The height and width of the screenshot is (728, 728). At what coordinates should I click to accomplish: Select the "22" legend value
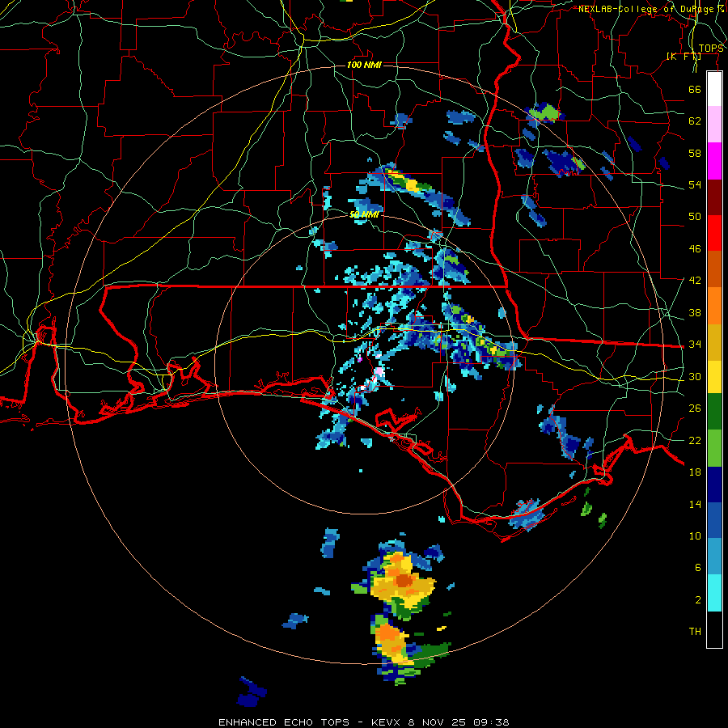695,441
